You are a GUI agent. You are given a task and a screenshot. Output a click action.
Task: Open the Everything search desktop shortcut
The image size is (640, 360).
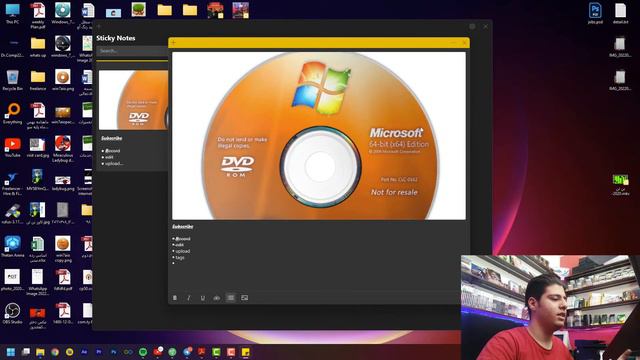pyautogui.click(x=12, y=113)
